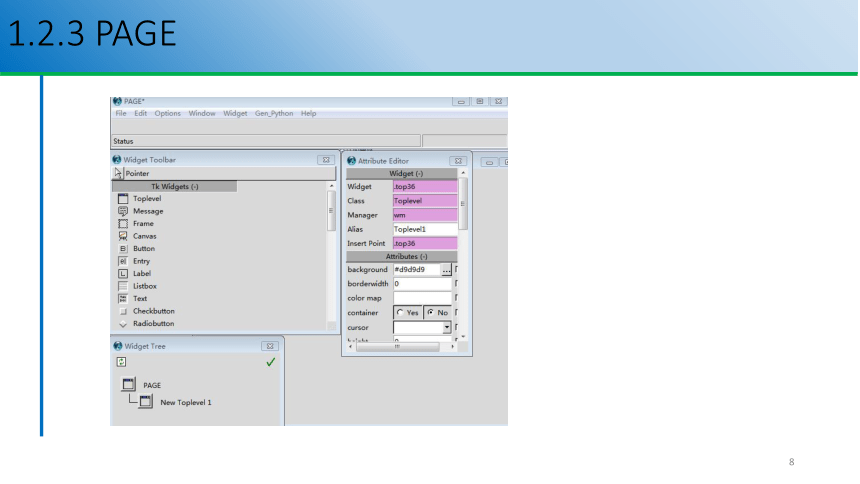Open the Widget menu
This screenshot has height=484, width=860.
pyautogui.click(x=235, y=114)
